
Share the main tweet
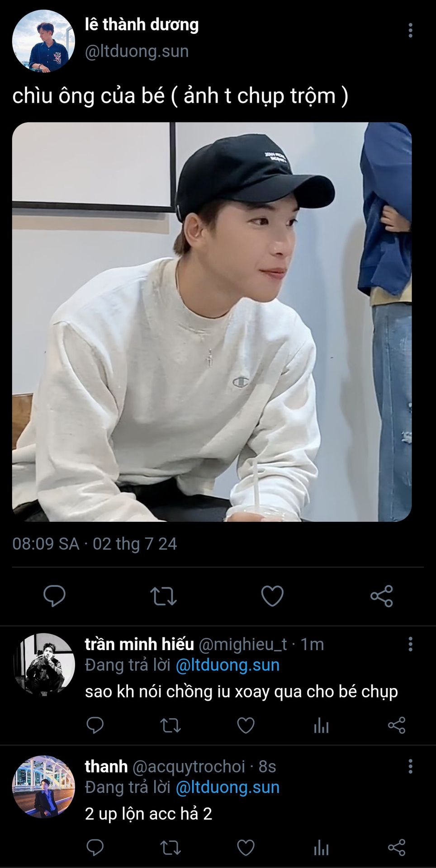(381, 596)
